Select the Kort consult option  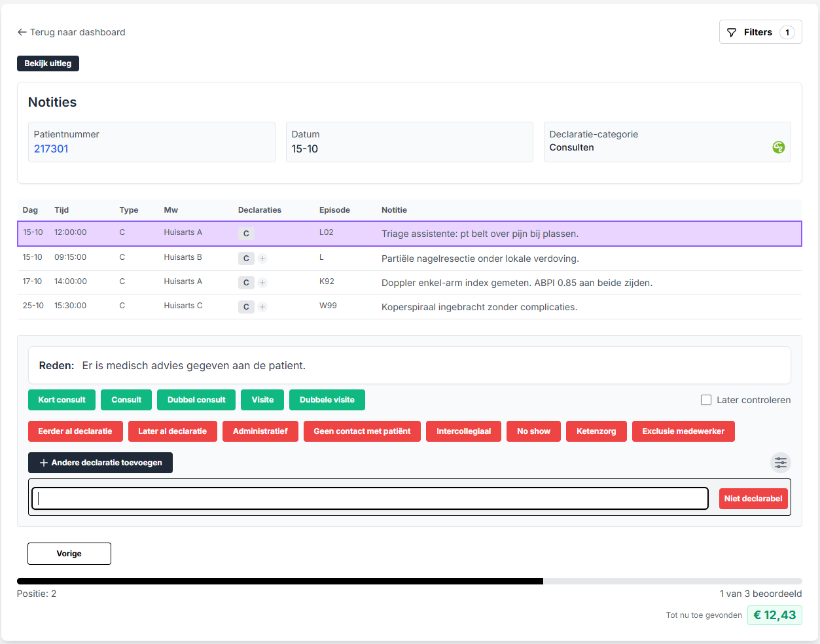[62, 399]
